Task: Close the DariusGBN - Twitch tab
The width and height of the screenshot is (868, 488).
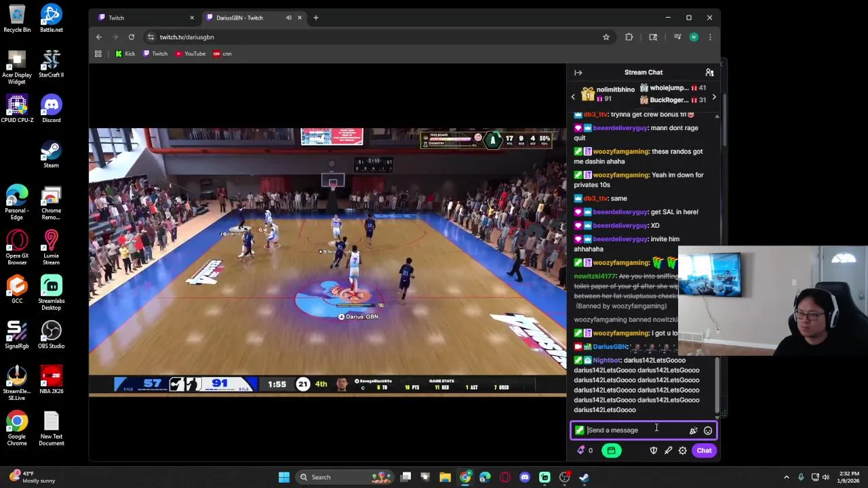Action: coord(299,18)
